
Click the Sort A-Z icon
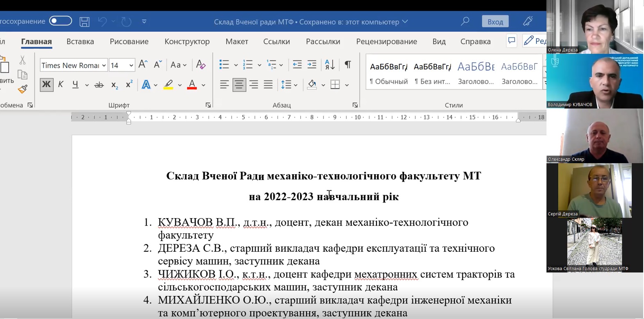[330, 65]
